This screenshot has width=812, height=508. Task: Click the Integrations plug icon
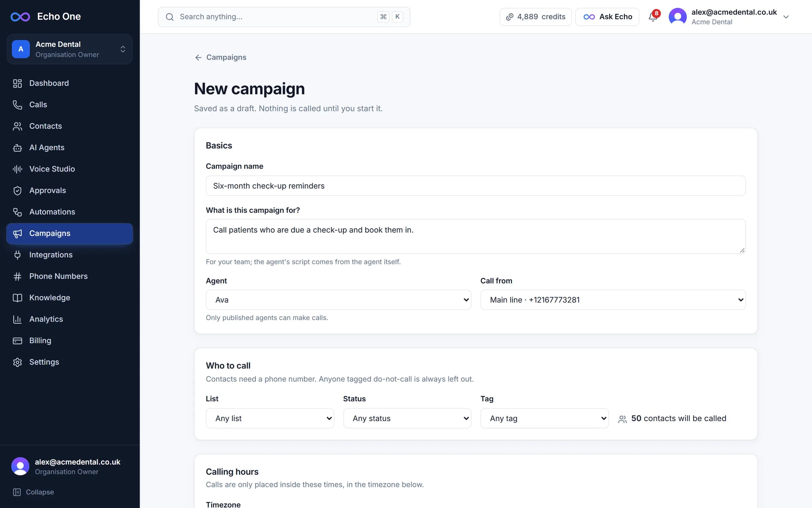tap(17, 255)
